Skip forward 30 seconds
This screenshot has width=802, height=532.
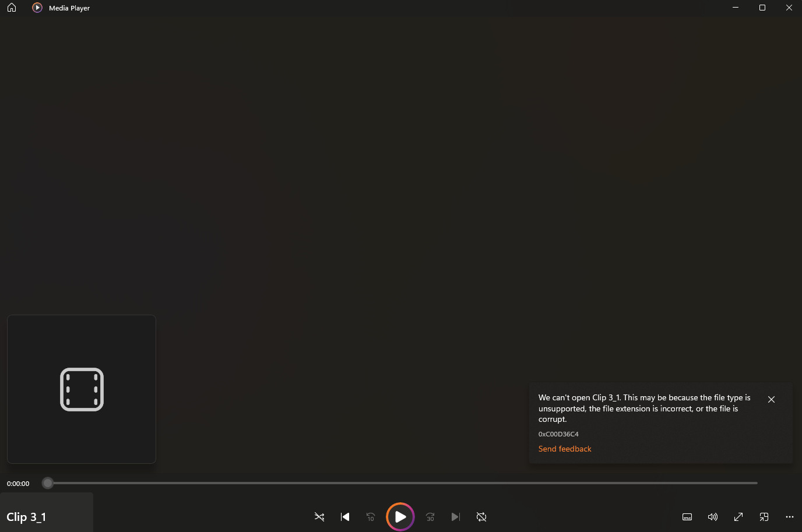click(x=430, y=517)
